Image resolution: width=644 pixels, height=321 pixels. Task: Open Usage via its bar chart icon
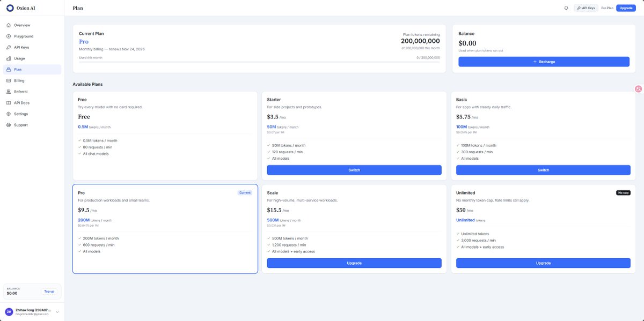[x=9, y=58]
